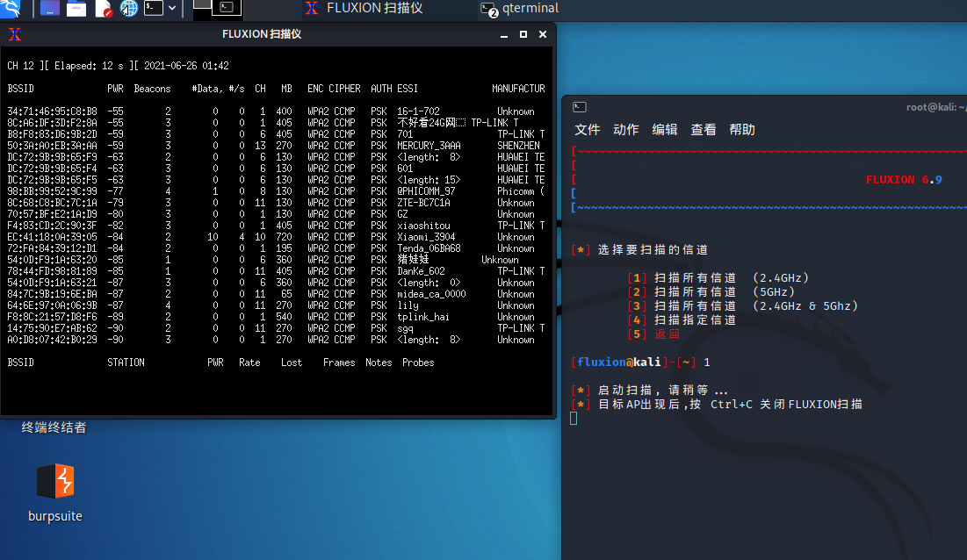
Task: Select the FLUXION 扫描仪 taskbar entry
Action: 364,8
